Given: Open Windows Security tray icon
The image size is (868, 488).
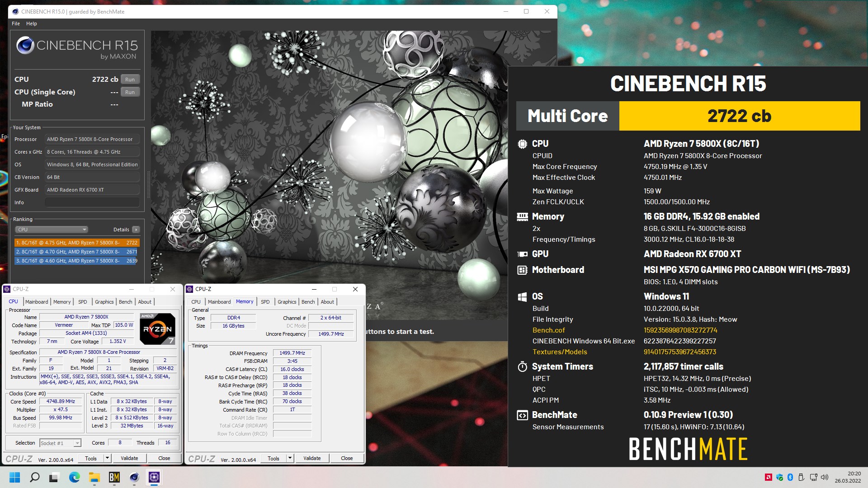Looking at the screenshot, I should 779,477.
